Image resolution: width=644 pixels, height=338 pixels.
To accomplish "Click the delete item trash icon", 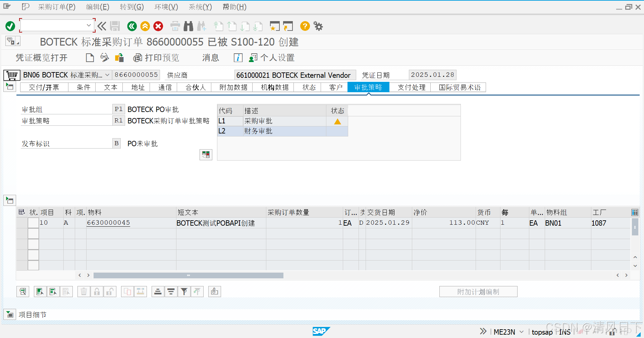I will (84, 291).
